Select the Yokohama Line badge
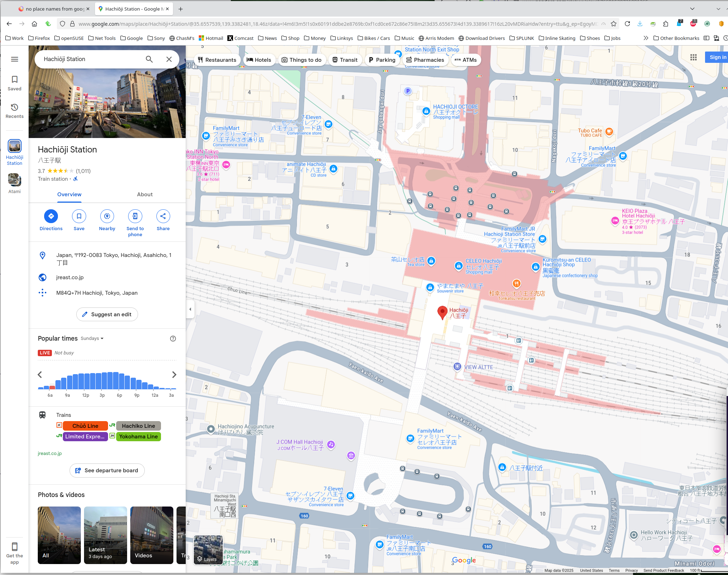728x575 pixels. coord(138,437)
